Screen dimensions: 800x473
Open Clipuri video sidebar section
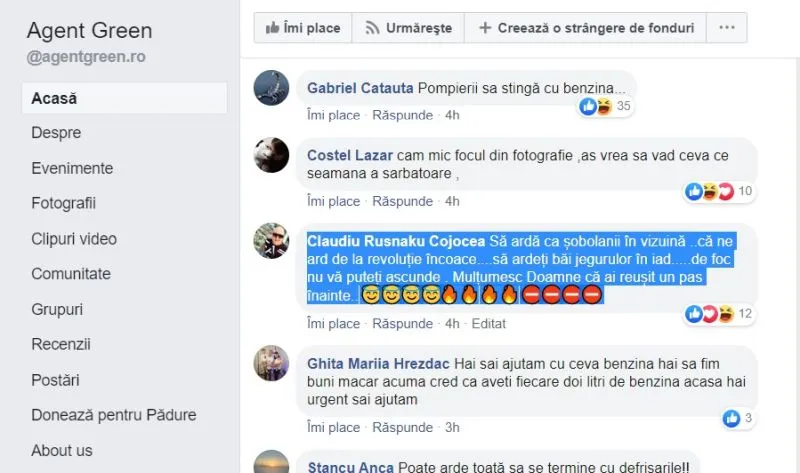tap(74, 239)
